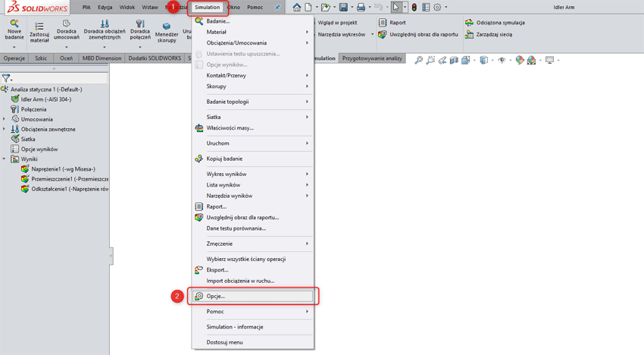Image resolution: width=644 pixels, height=355 pixels.
Task: Select Przemieszczenie1 result in tree
Action: click(65, 179)
